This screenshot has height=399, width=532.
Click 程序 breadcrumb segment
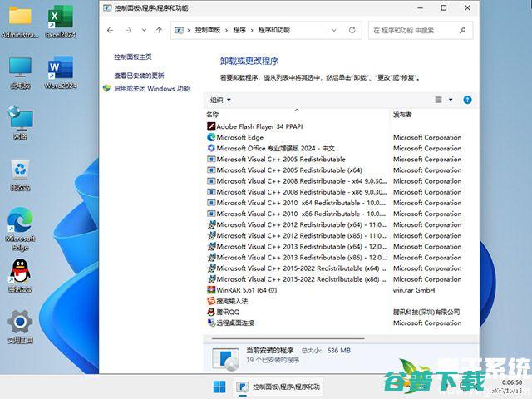pyautogui.click(x=239, y=30)
